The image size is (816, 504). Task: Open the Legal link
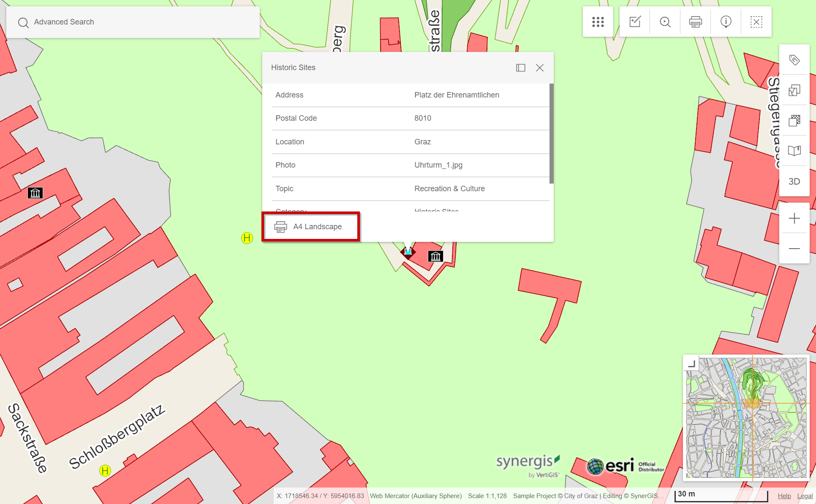805,496
